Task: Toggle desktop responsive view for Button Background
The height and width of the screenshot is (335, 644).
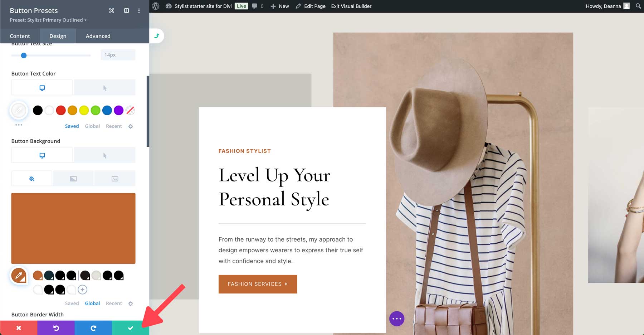Action: tap(42, 155)
